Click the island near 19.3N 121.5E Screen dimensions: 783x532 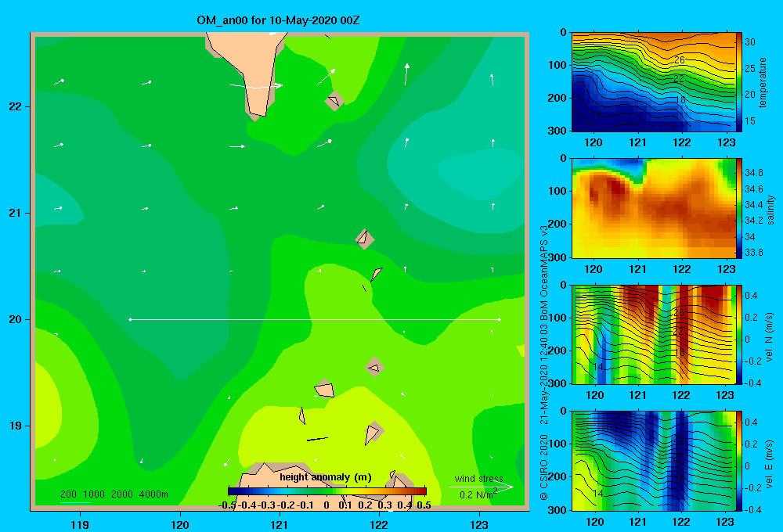[x=324, y=389]
